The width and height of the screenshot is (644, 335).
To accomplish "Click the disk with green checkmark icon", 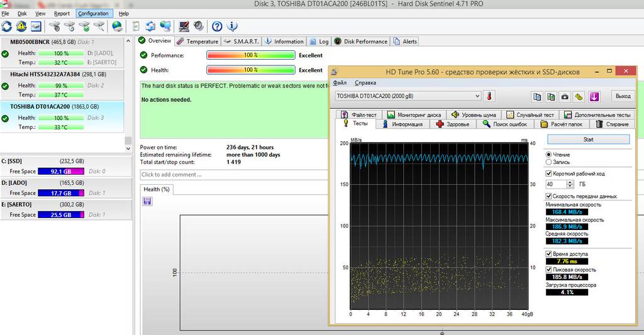I will [84, 26].
